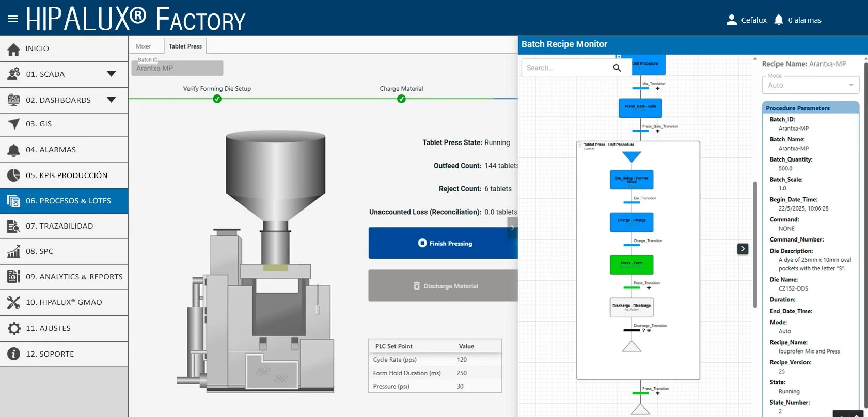Viewport: 868px width, 417px height.
Task: Click the Alarmas bell sidebar icon
Action: point(14,150)
